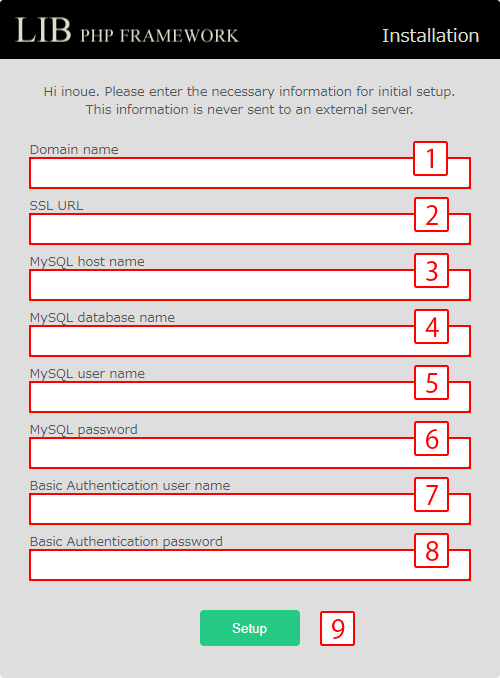Click Basic Authentication user name field
Viewport: 500px width, 678px height.
[250, 509]
